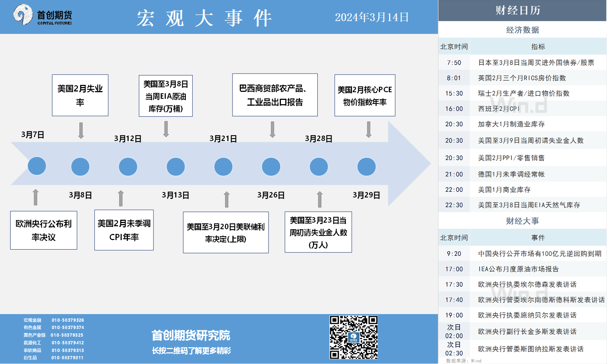Click the 3月12日 date label
This screenshot has height=364, width=607.
(128, 138)
